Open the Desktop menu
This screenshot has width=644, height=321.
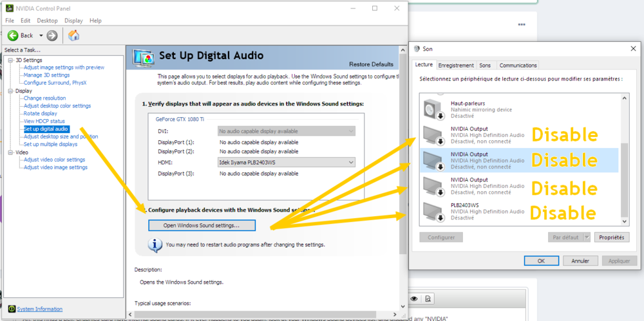tap(47, 21)
